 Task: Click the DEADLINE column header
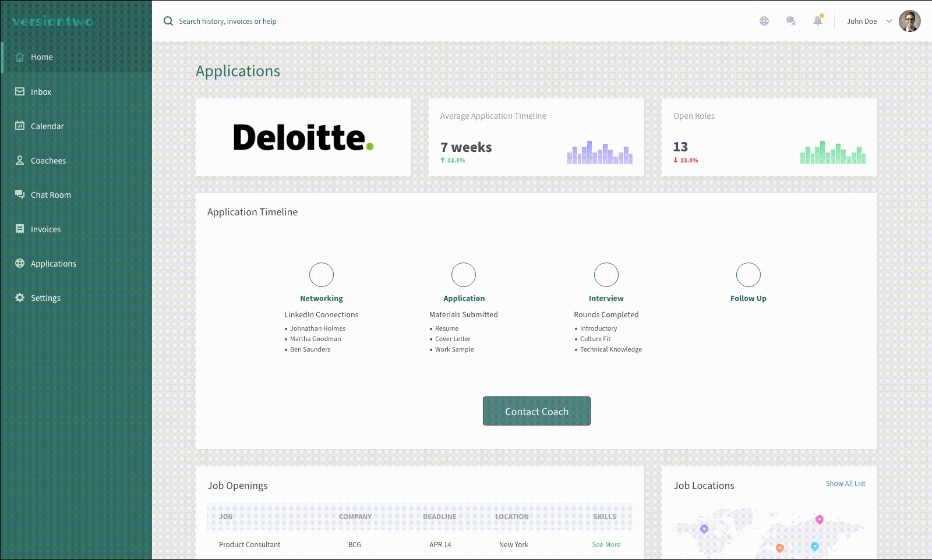[440, 517]
